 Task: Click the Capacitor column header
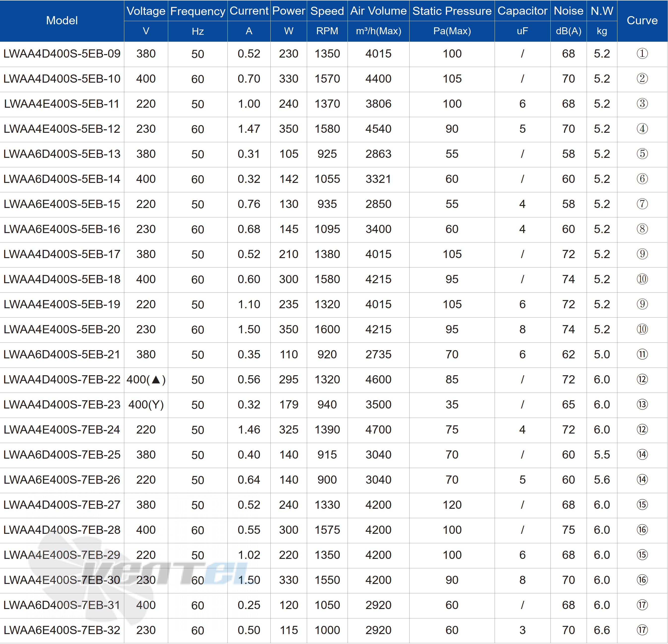click(x=522, y=11)
